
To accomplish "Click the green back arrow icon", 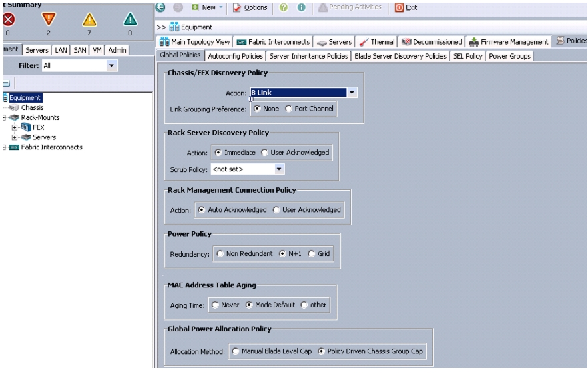I will coord(160,7).
